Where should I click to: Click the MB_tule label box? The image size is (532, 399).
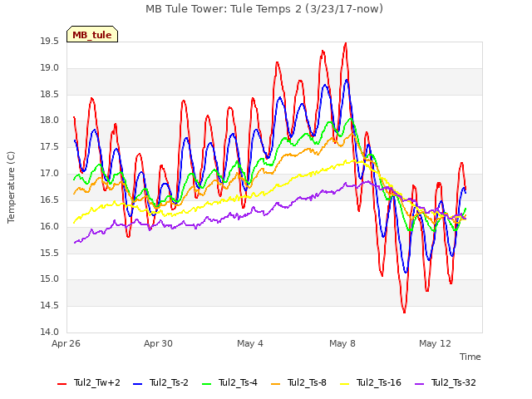coord(92,34)
